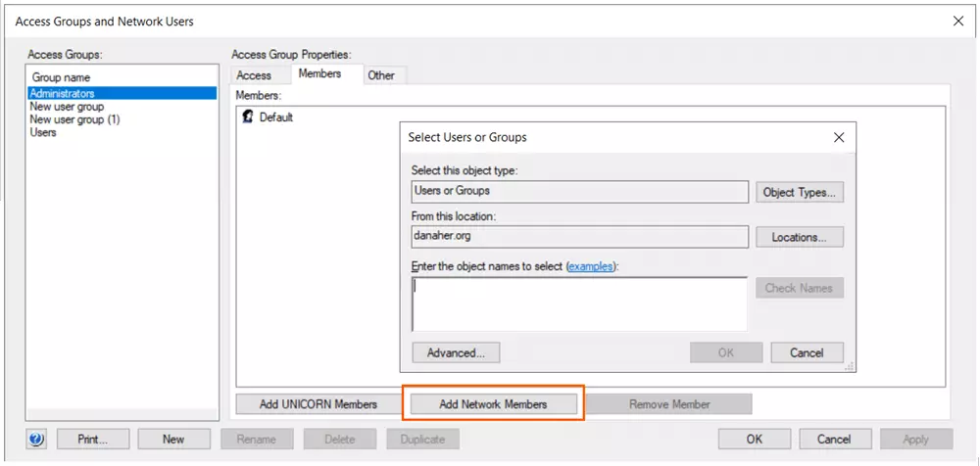
Task: Select Administrators in Access Groups list
Action: coord(63,93)
